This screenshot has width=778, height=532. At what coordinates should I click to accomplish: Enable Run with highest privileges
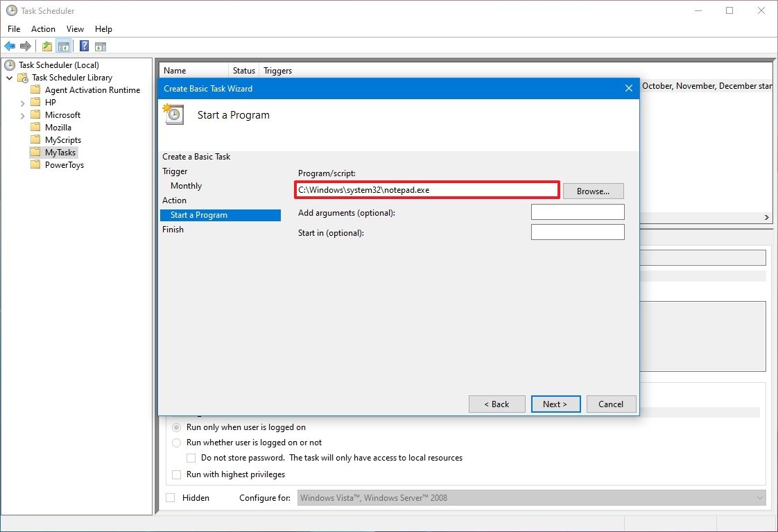pos(176,474)
